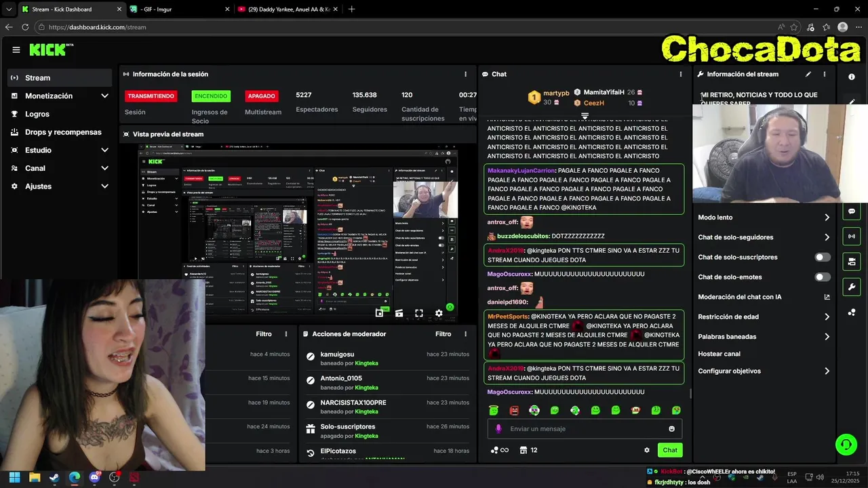Image resolution: width=868 pixels, height=488 pixels.
Task: Click Hostear canal
Action: tap(719, 354)
